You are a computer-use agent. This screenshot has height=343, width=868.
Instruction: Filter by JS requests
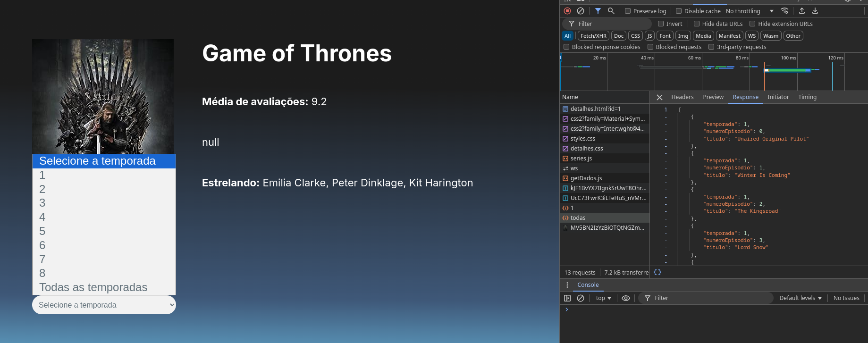click(649, 36)
